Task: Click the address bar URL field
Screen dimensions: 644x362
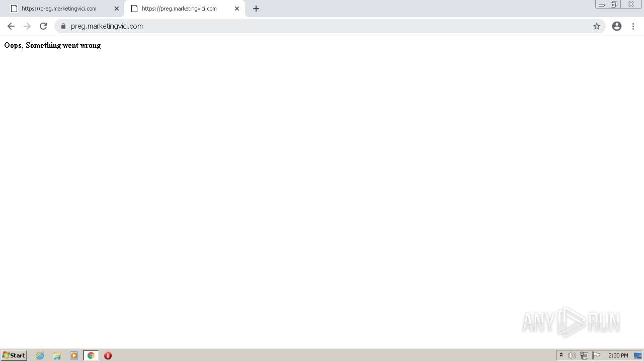Action: pos(330,26)
